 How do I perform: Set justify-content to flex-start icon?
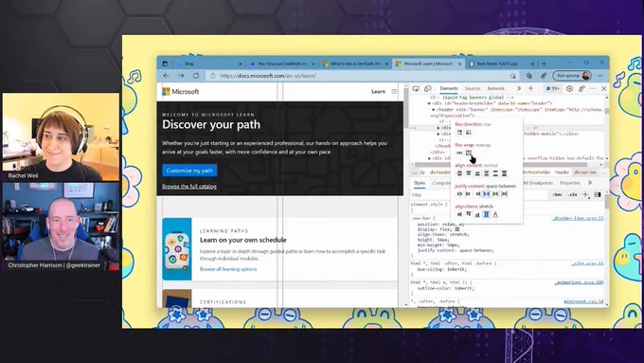point(469,193)
